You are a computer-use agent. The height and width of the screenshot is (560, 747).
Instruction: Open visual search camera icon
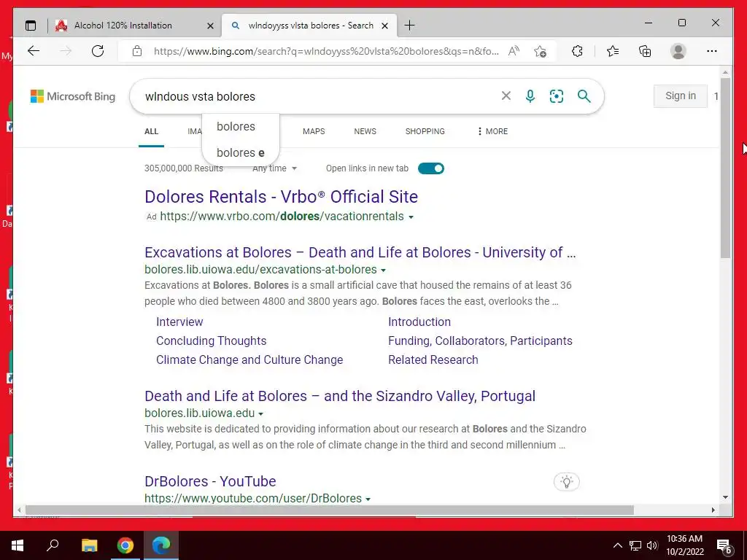pyautogui.click(x=557, y=96)
